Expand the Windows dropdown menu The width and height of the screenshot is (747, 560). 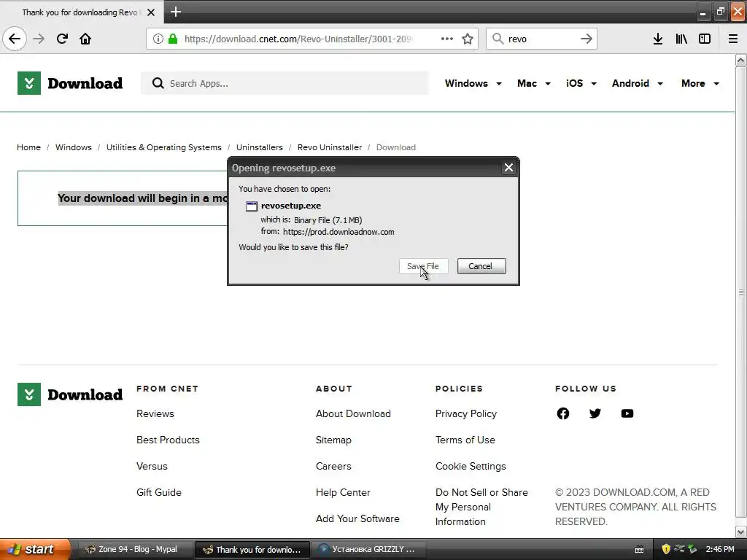tap(473, 83)
